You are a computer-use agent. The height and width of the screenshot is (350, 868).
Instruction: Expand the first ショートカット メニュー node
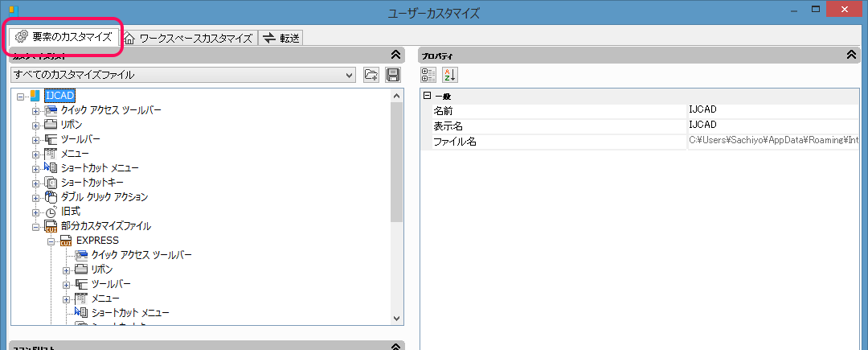click(x=35, y=168)
